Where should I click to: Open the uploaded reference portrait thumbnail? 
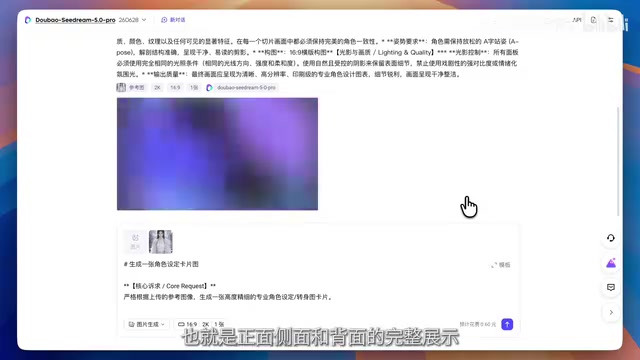pyautogui.click(x=160, y=242)
